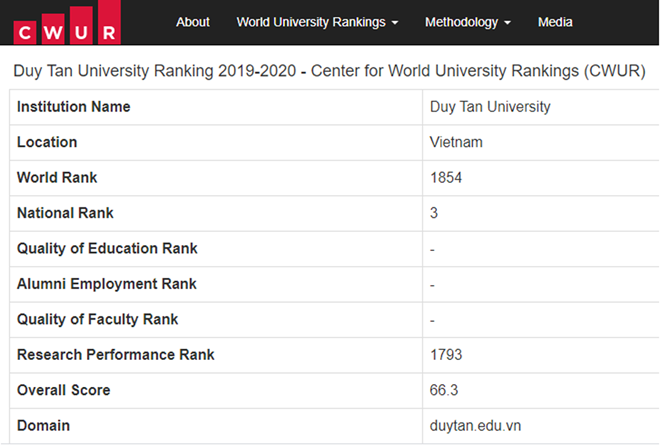
Task: Click the Quality of Education Rank row
Action: click(x=335, y=248)
